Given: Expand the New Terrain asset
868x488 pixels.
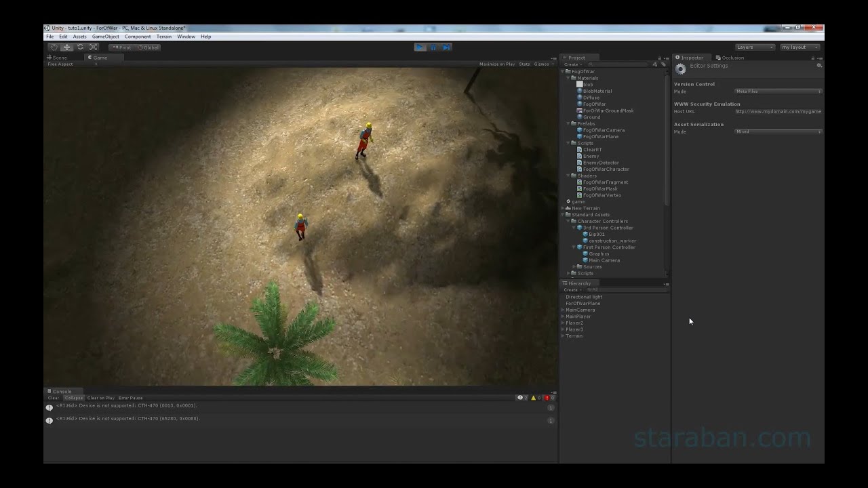Looking at the screenshot, I should coord(563,208).
